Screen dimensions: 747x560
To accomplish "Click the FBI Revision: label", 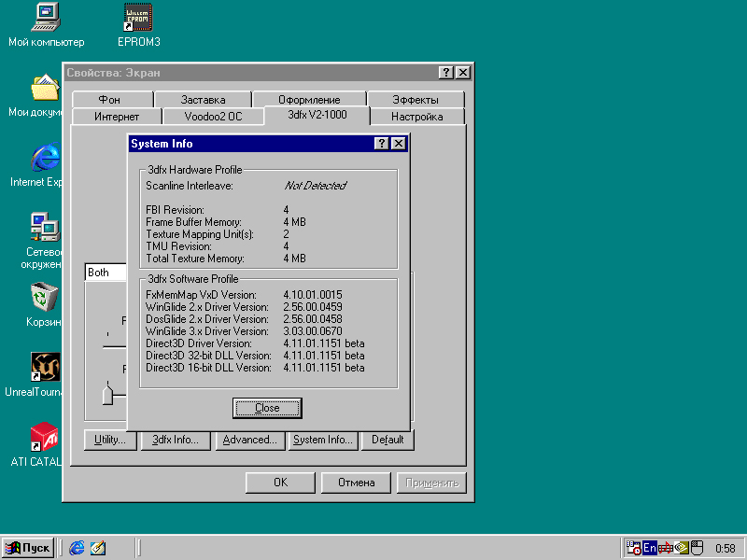I will click(175, 210).
